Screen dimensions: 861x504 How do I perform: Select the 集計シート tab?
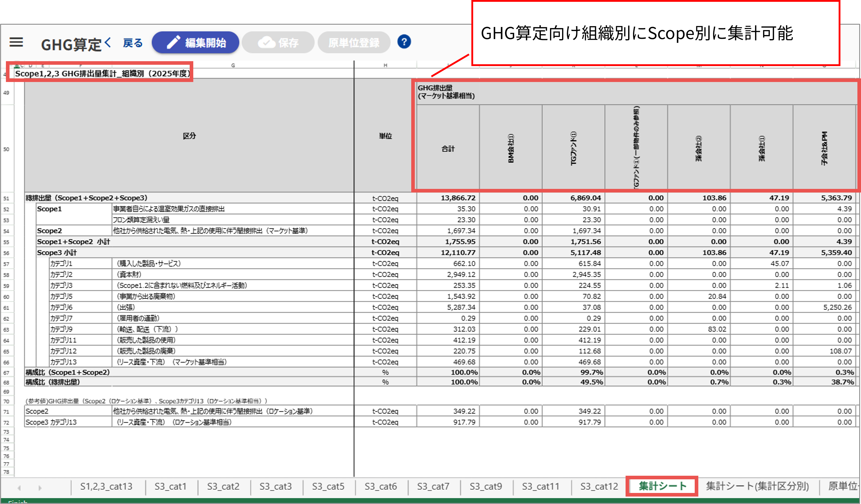click(662, 486)
